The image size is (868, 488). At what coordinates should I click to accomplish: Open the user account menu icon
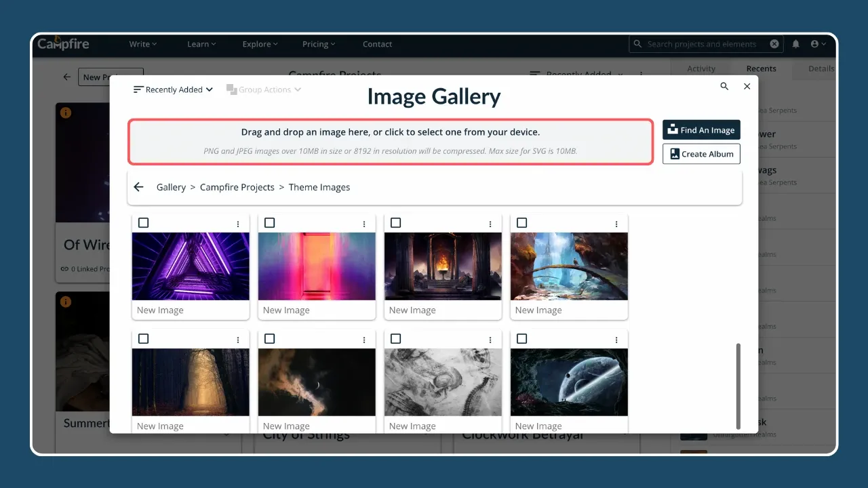(818, 44)
